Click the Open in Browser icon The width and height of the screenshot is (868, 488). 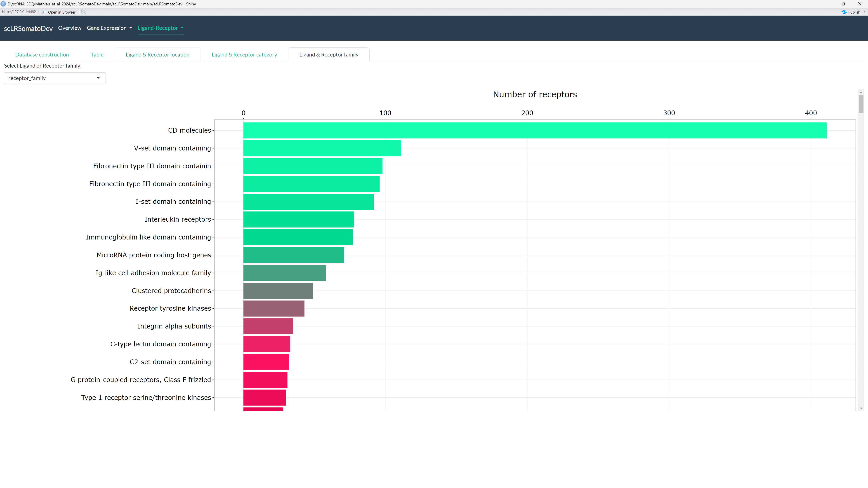44,12
